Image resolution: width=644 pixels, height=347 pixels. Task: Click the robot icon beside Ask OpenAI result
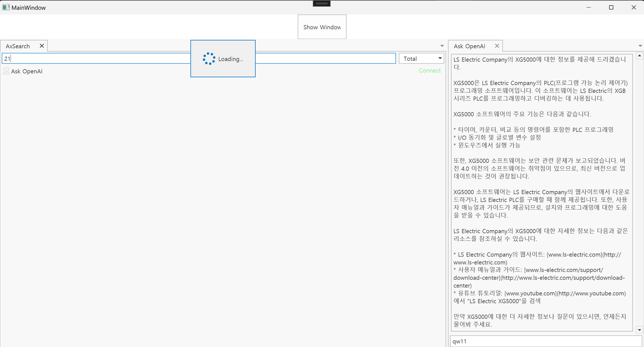(6, 71)
